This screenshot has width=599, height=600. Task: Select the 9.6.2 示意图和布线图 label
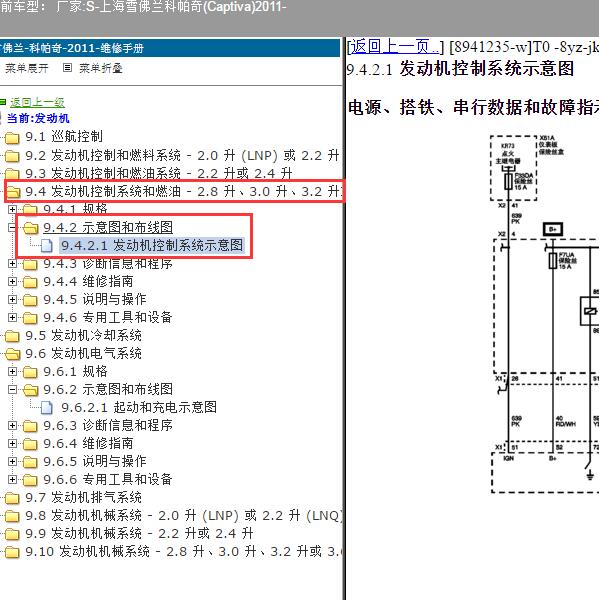pos(108,389)
